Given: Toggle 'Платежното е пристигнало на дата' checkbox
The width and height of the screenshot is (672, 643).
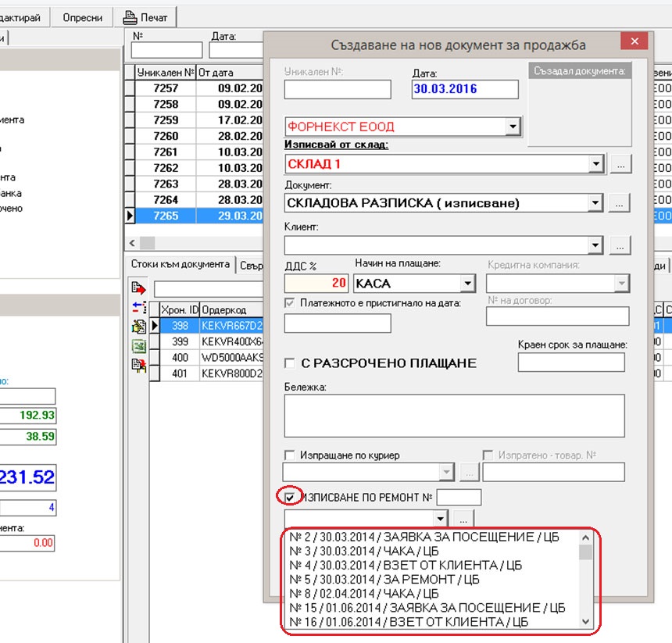Looking at the screenshot, I should pos(290,303).
